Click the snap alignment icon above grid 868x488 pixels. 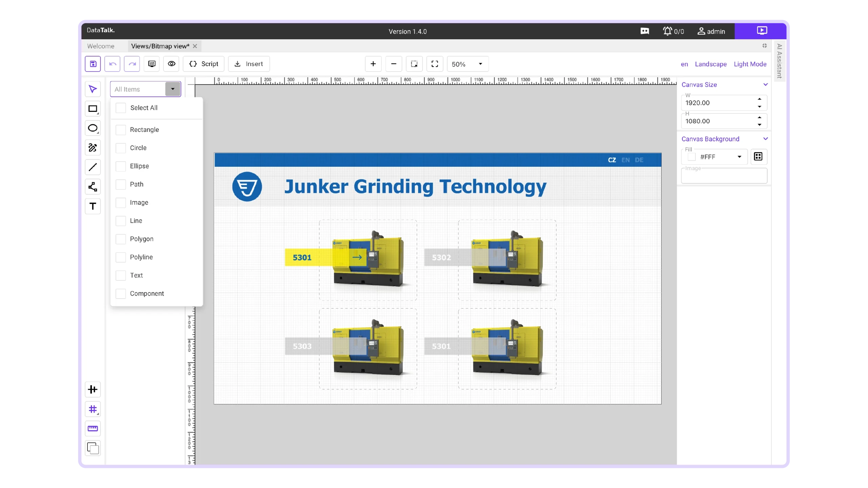pyautogui.click(x=93, y=389)
